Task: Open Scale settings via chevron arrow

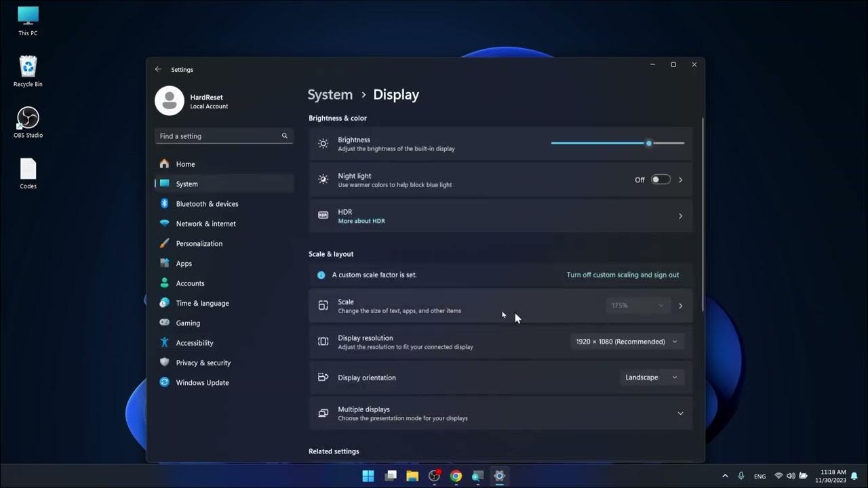Action: (x=680, y=306)
